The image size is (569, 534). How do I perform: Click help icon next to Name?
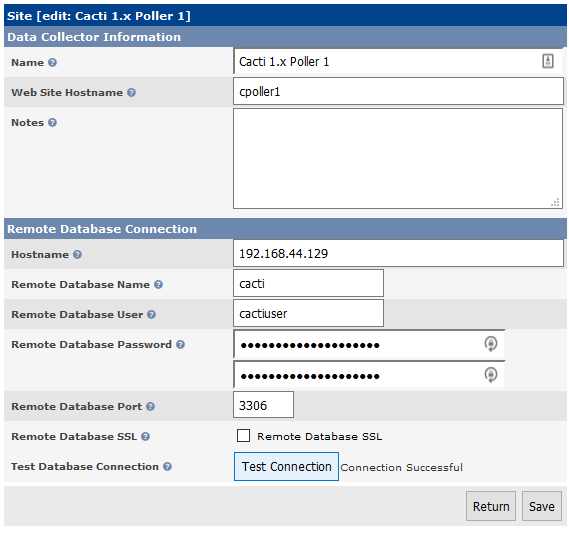tap(52, 62)
